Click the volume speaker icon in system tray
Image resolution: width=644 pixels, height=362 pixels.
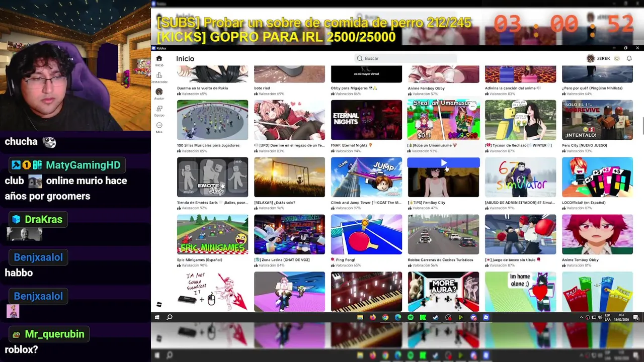[x=600, y=317]
